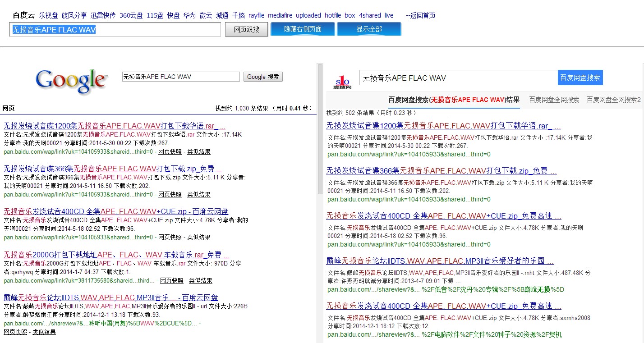Click the 隐藏右侧页面 button
This screenshot has width=644, height=343.
tap(303, 29)
